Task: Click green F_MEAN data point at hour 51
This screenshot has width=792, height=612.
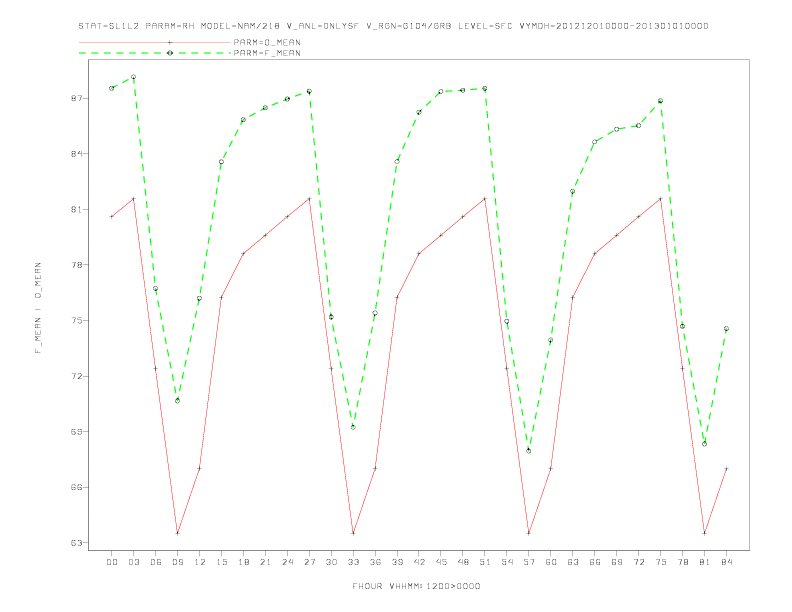Action: click(485, 89)
